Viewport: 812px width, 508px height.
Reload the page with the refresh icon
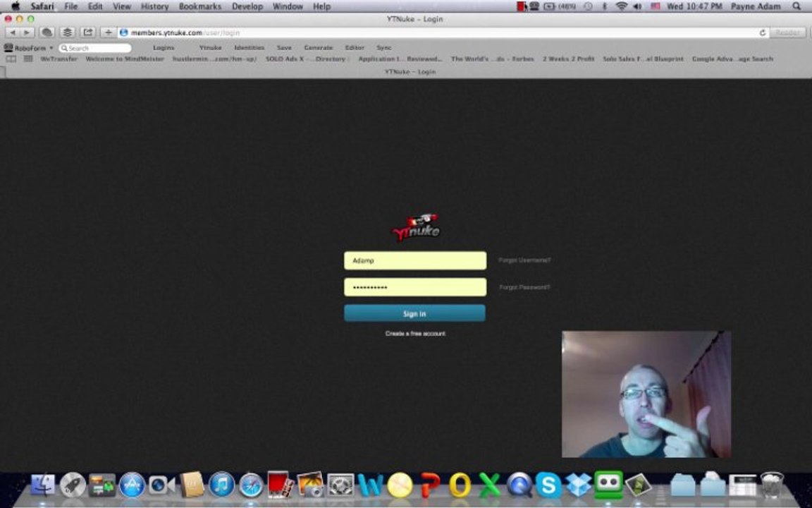[x=762, y=32]
